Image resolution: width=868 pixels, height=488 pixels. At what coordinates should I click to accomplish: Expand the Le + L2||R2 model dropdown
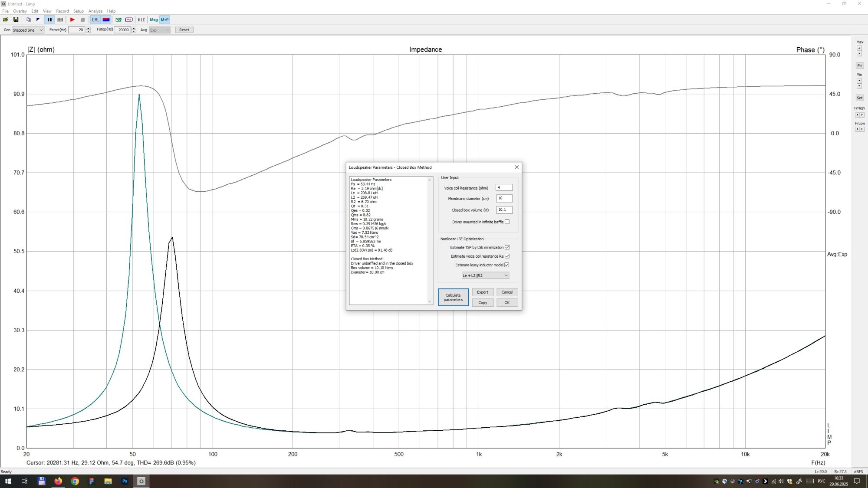click(x=485, y=275)
